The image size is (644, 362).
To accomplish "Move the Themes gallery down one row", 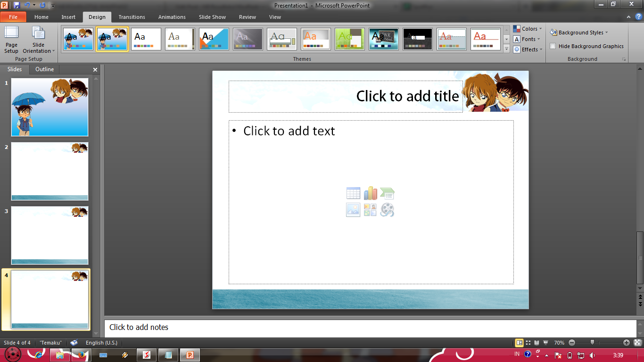I will coord(507,39).
